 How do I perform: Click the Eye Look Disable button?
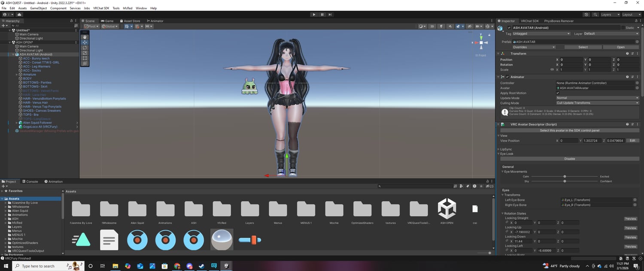tap(570, 159)
